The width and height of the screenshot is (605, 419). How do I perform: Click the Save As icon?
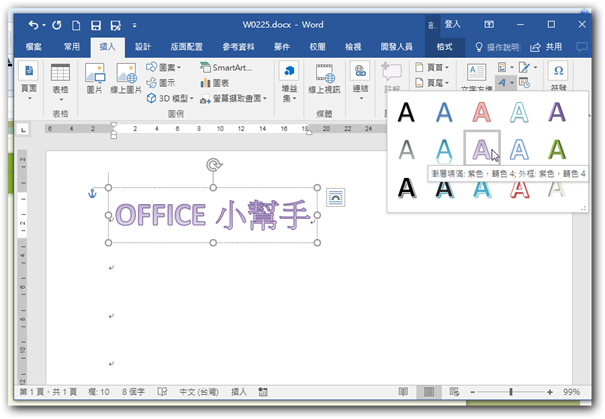coord(115,25)
